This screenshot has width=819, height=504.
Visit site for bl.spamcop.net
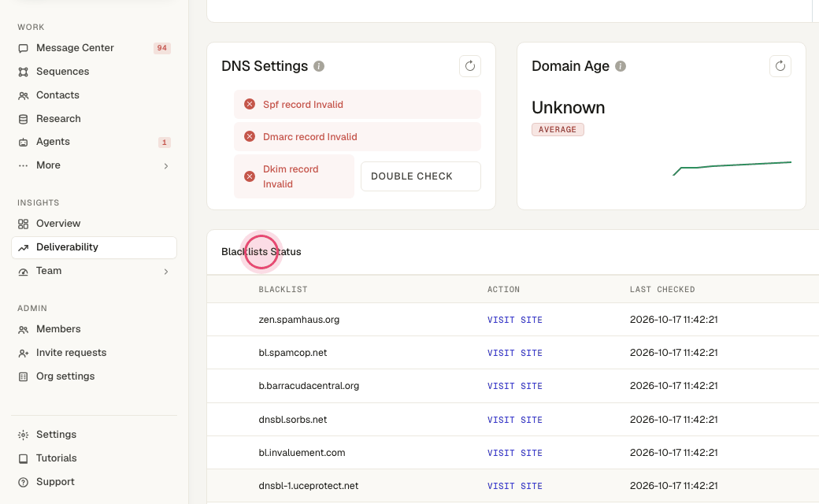515,353
